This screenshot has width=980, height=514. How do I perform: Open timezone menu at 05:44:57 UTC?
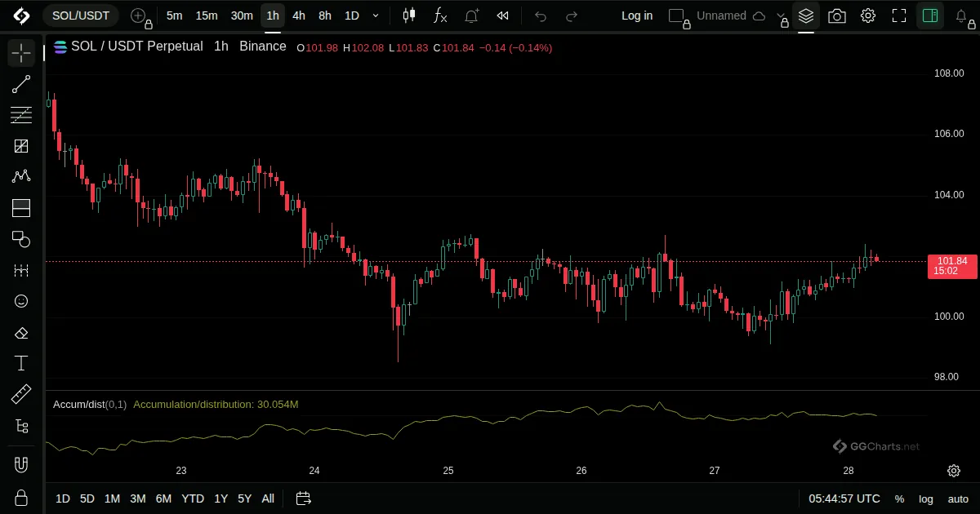[x=844, y=498]
